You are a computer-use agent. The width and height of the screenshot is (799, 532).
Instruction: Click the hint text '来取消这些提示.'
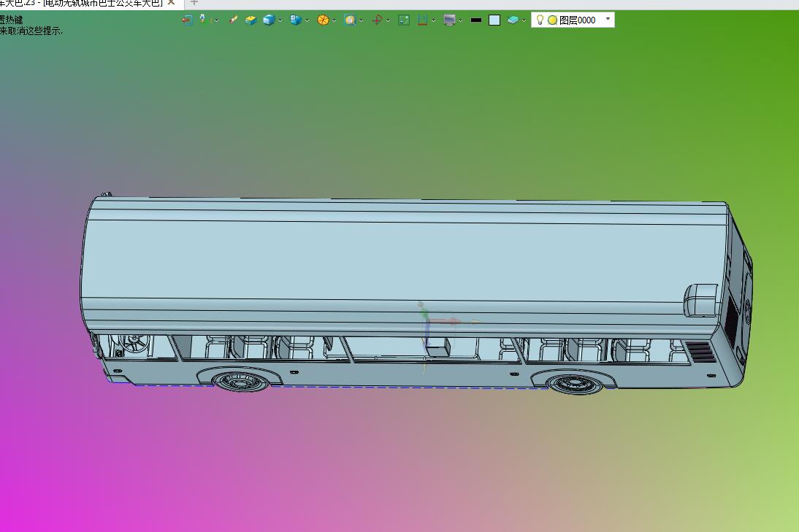[x=31, y=31]
